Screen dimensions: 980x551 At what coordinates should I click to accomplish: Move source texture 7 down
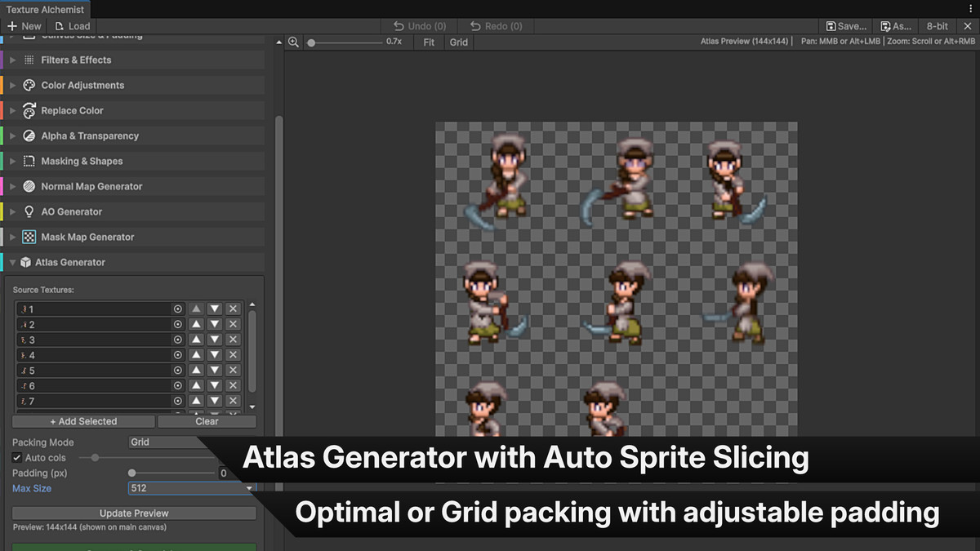click(214, 401)
